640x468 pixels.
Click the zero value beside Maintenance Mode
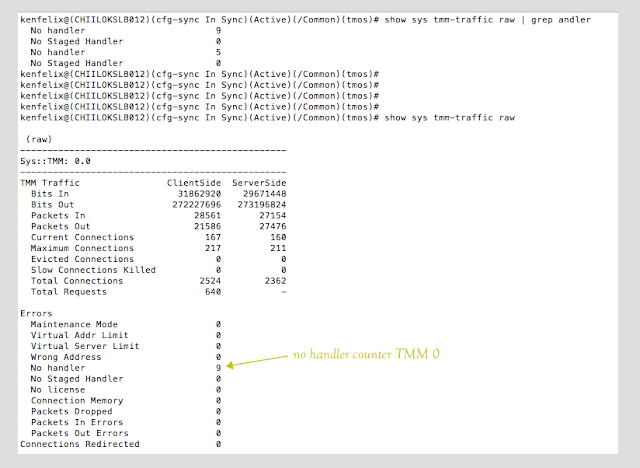tap(218, 324)
